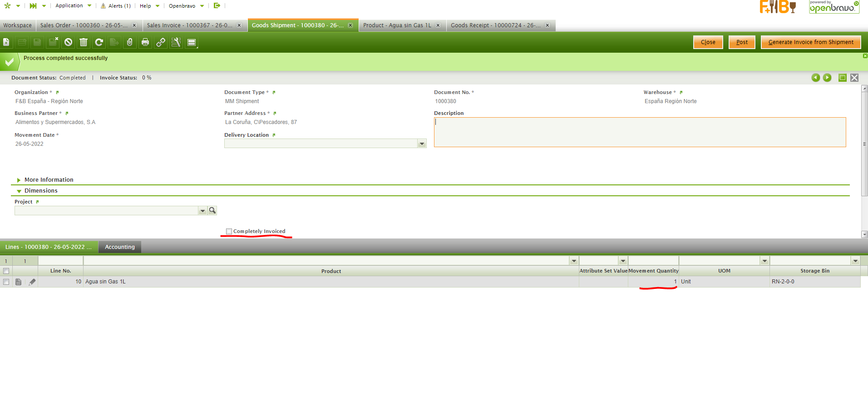The image size is (868, 412).
Task: Refresh the Goods Shipment record
Action: (x=99, y=42)
